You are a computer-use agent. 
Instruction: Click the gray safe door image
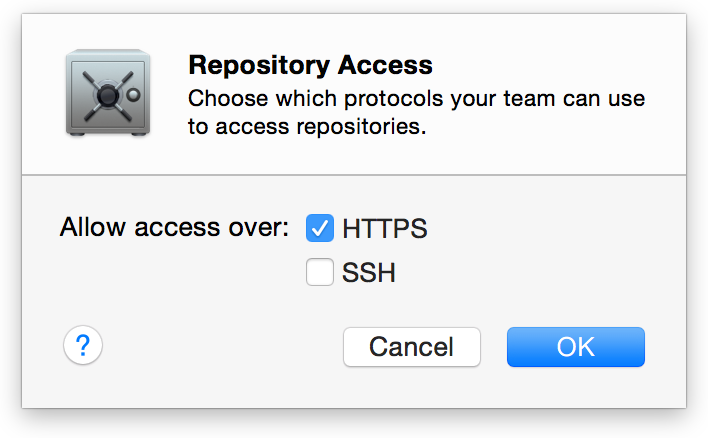point(110,95)
